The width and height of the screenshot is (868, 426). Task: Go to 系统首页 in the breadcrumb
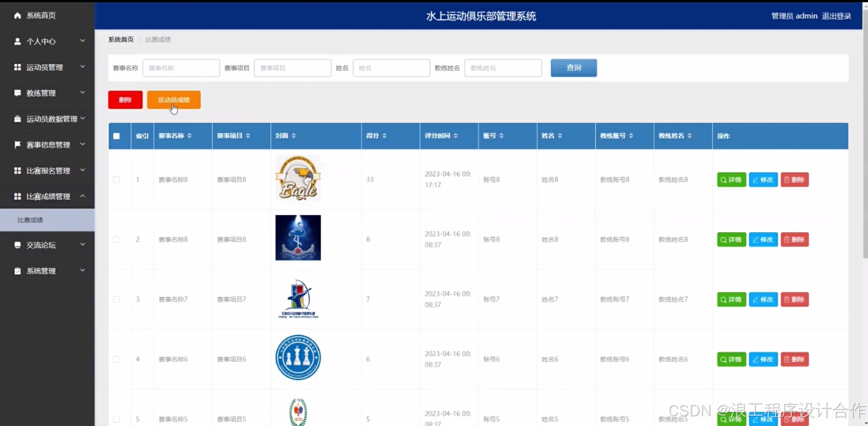(x=121, y=39)
